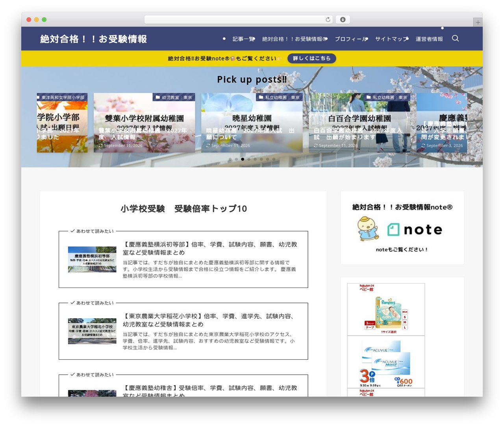Image resolution: width=504 pixels, height=427 pixels.
Task: Select the 東洋英和女学院小学部 category tag
Action: pyautogui.click(x=62, y=97)
